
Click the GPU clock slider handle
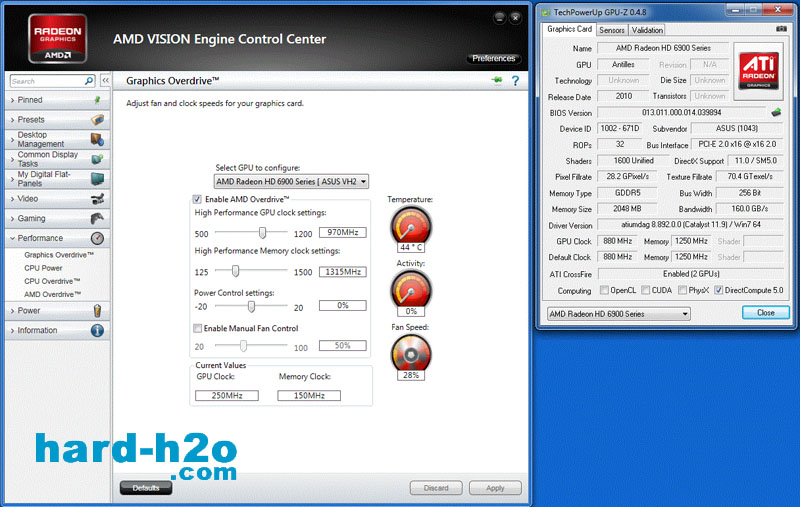coord(262,233)
